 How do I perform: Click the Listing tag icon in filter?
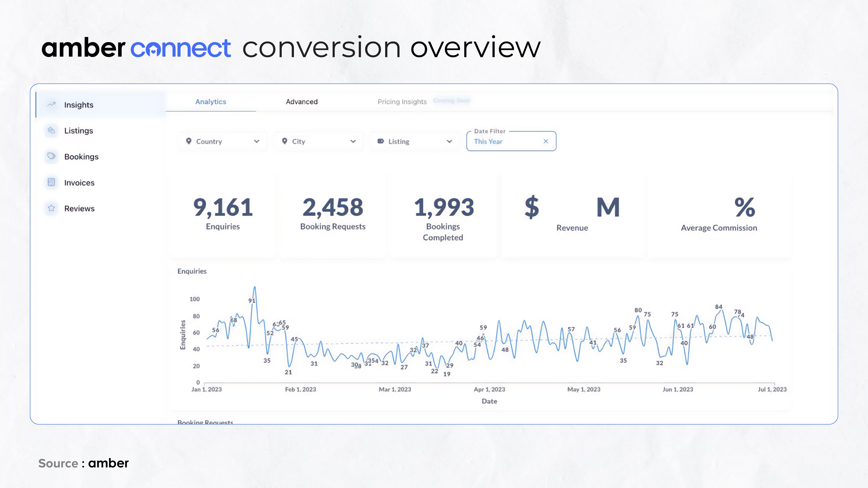381,141
